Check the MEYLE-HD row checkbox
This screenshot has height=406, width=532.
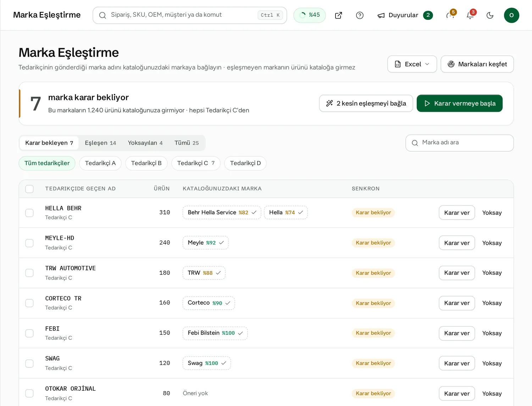click(x=29, y=243)
